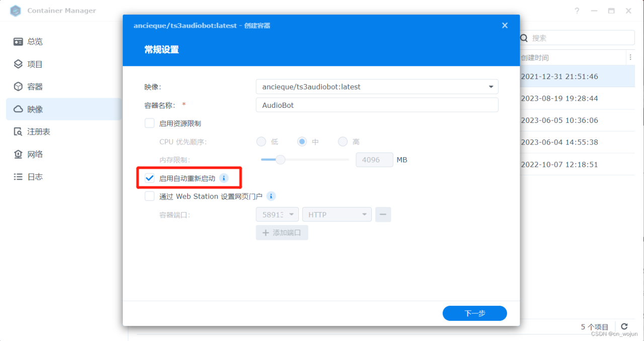Enable 通过 Web Station 设置网页门户
This screenshot has width=644, height=341.
pos(149,196)
